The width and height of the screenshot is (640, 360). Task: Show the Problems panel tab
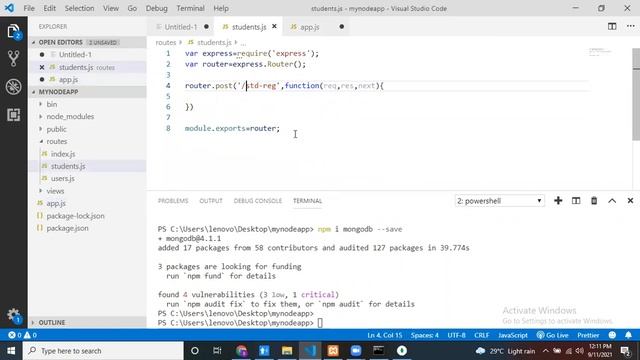173,201
